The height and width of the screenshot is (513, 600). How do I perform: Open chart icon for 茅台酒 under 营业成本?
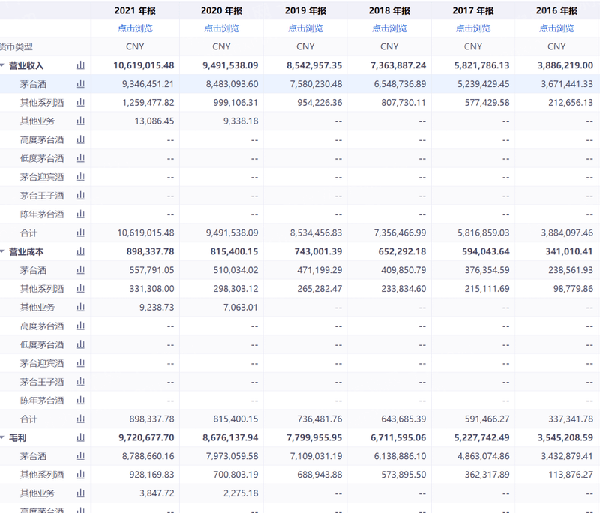(81, 270)
